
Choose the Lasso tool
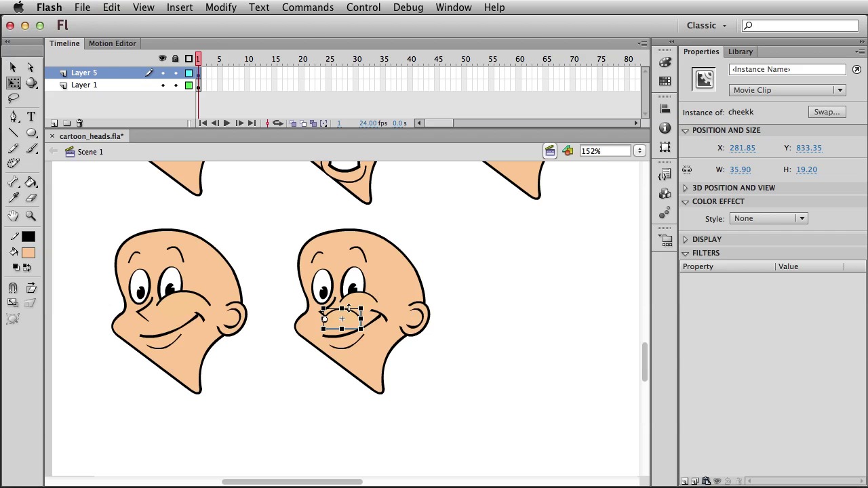(14, 99)
